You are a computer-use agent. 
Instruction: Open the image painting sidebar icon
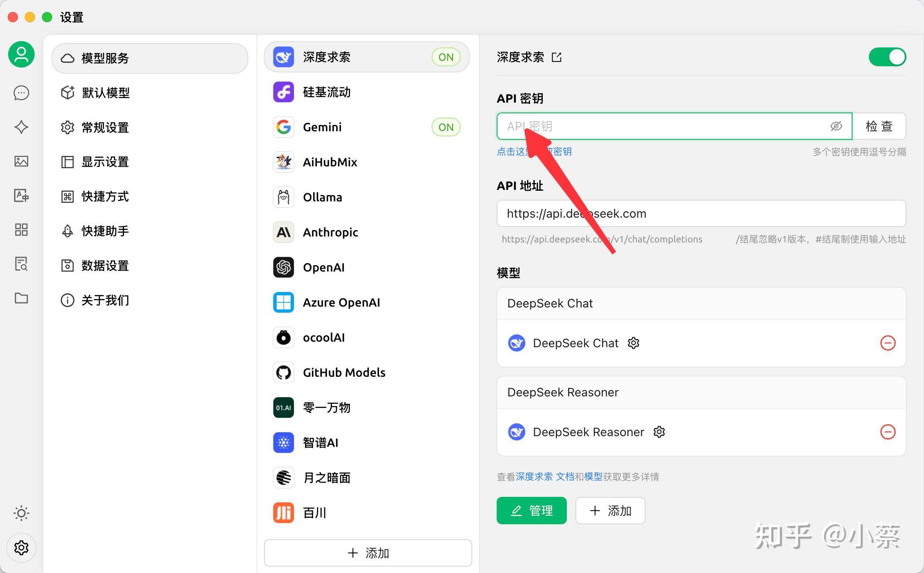click(x=21, y=161)
